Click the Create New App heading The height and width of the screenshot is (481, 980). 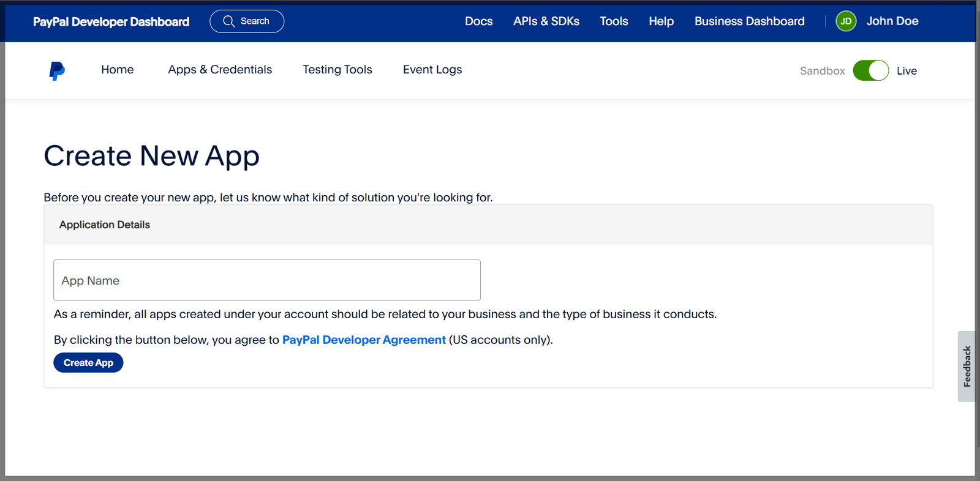click(x=151, y=156)
